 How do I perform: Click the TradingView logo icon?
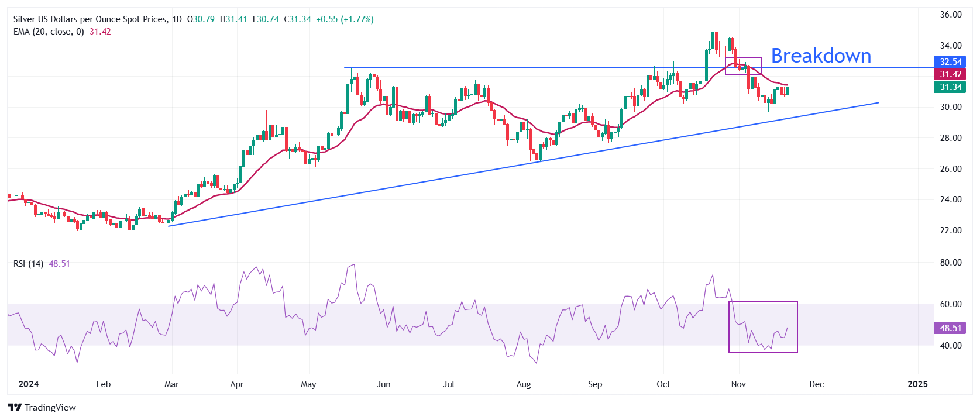pos(15,408)
